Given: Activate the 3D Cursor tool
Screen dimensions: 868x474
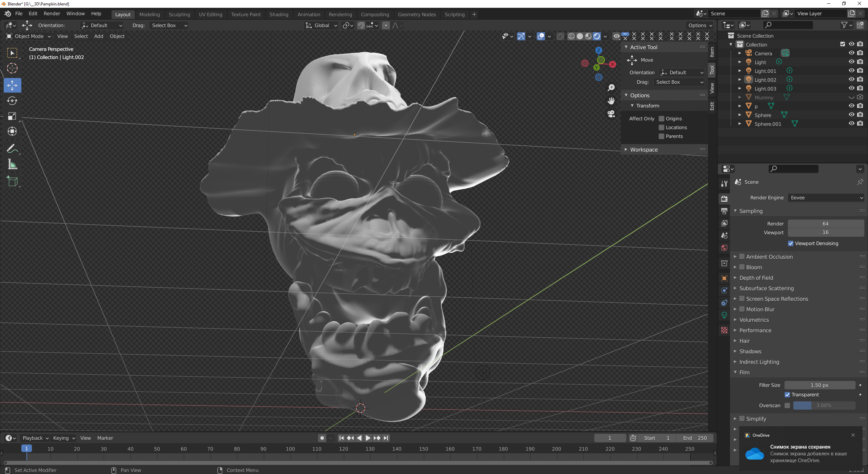Looking at the screenshot, I should [12, 68].
